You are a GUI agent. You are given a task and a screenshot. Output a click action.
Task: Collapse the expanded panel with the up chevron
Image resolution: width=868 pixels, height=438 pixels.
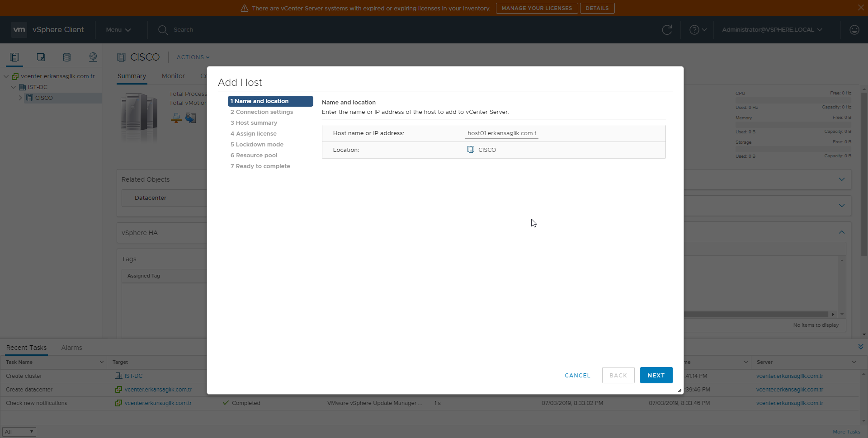(x=842, y=232)
